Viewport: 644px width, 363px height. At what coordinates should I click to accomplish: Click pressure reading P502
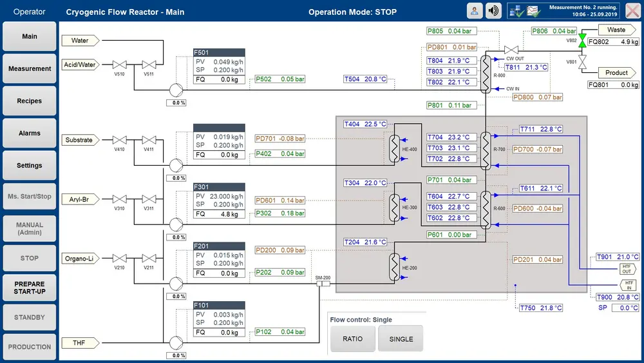tap(280, 79)
